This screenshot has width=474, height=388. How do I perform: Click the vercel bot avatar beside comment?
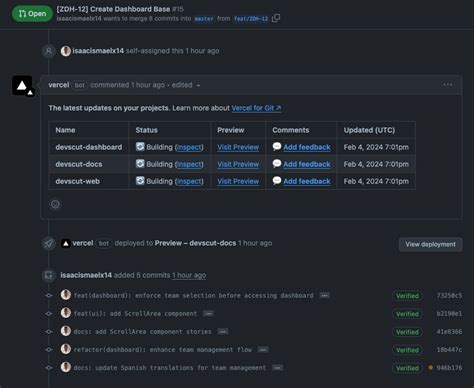click(x=22, y=86)
